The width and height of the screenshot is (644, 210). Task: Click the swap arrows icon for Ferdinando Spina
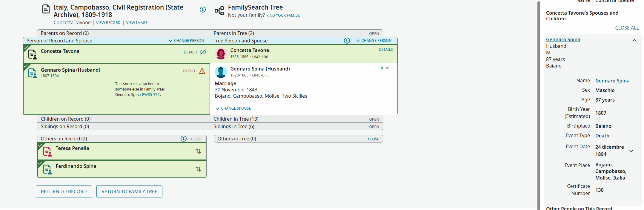tap(198, 169)
